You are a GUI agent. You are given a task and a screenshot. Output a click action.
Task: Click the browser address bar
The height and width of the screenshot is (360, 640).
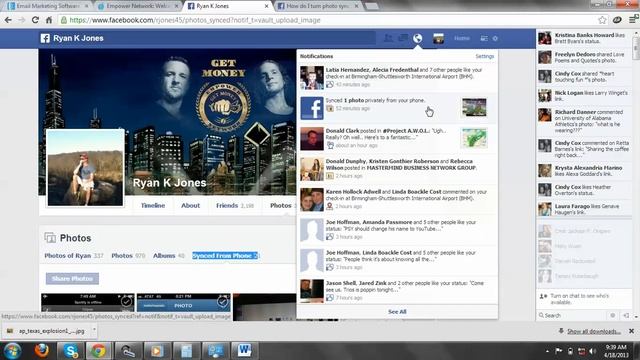327,20
